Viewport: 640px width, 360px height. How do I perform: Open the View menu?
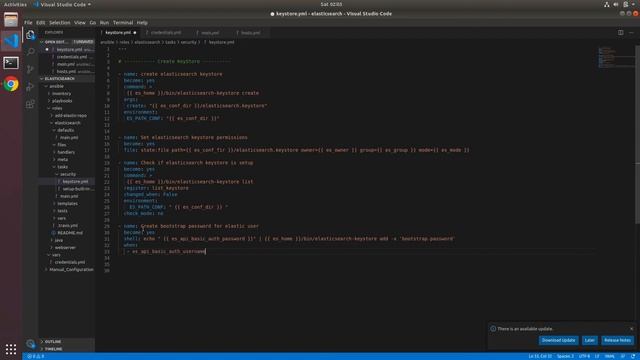80,23
